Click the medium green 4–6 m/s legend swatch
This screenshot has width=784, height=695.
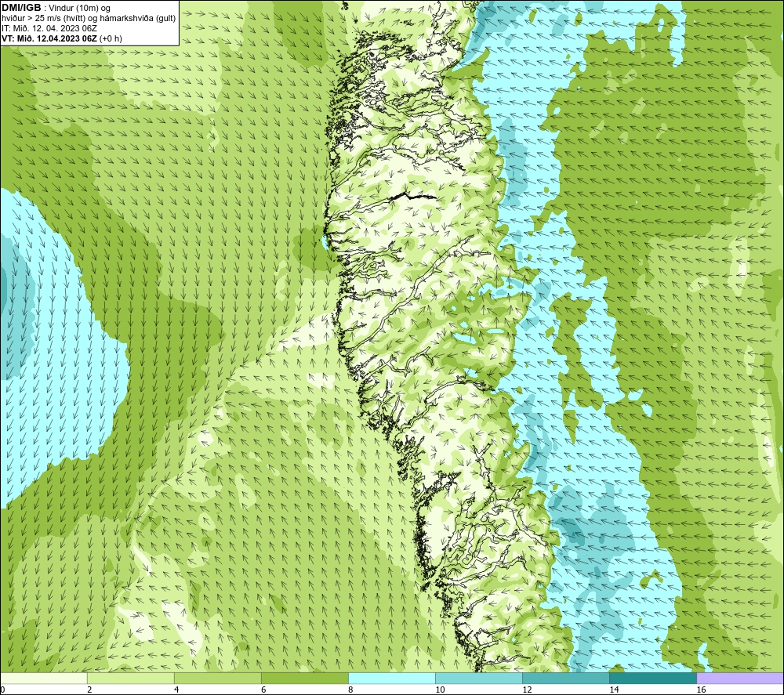click(218, 678)
